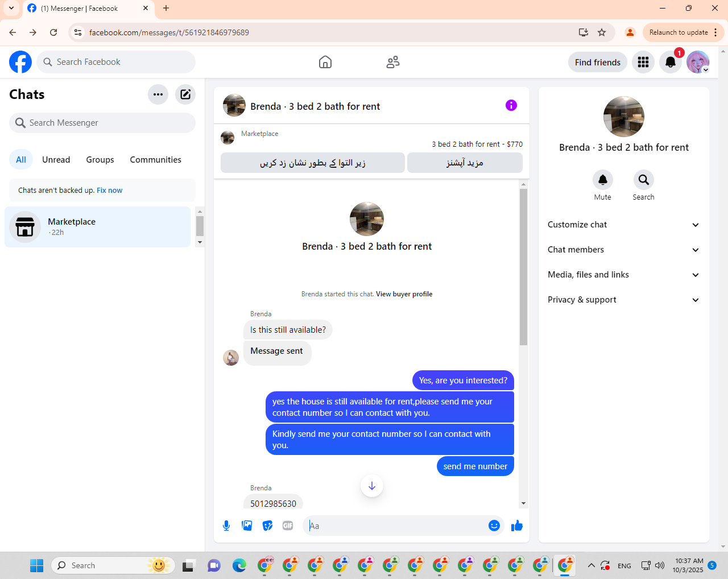Send a thumbs-up like
The image size is (728, 579).
[x=517, y=526]
